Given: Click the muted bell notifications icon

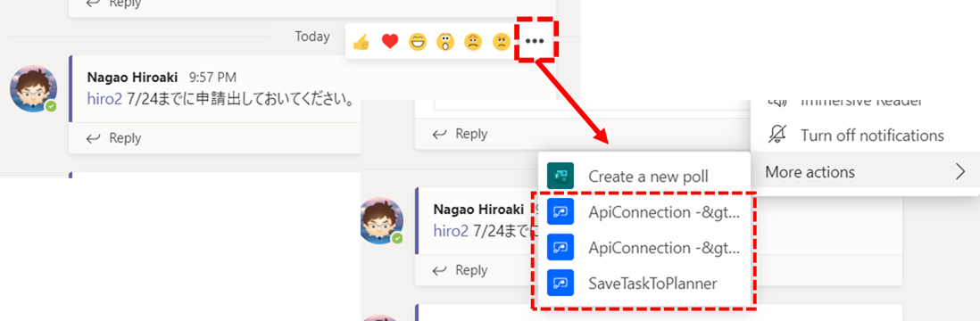Looking at the screenshot, I should (777, 135).
